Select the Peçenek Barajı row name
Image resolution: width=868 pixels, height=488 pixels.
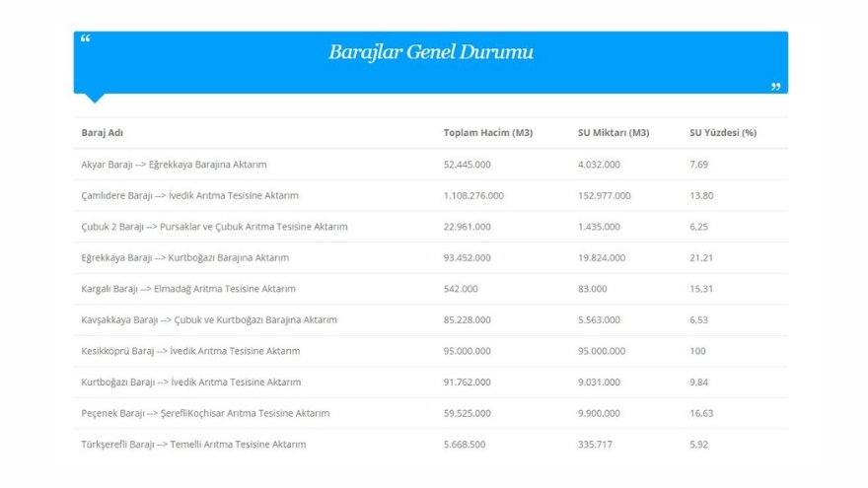coord(205,413)
